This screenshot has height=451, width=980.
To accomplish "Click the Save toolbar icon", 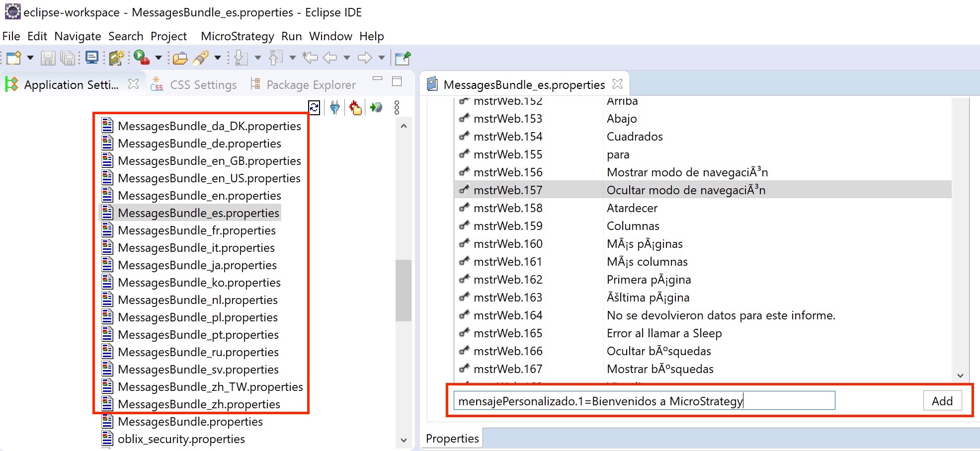I will coord(48,58).
